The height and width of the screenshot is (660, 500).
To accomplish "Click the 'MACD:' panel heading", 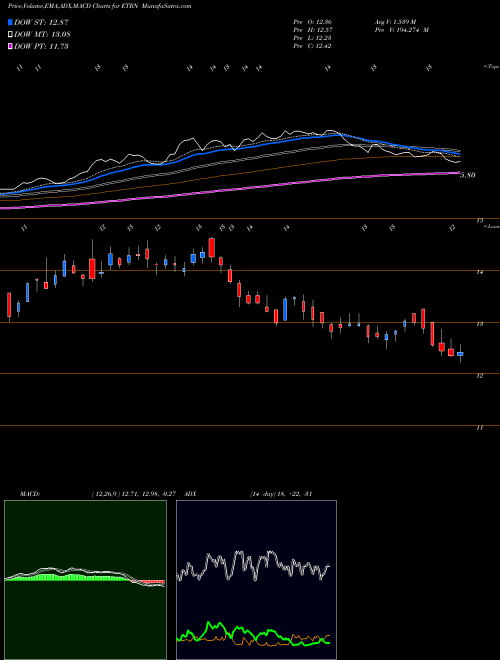I will pyautogui.click(x=29, y=494).
